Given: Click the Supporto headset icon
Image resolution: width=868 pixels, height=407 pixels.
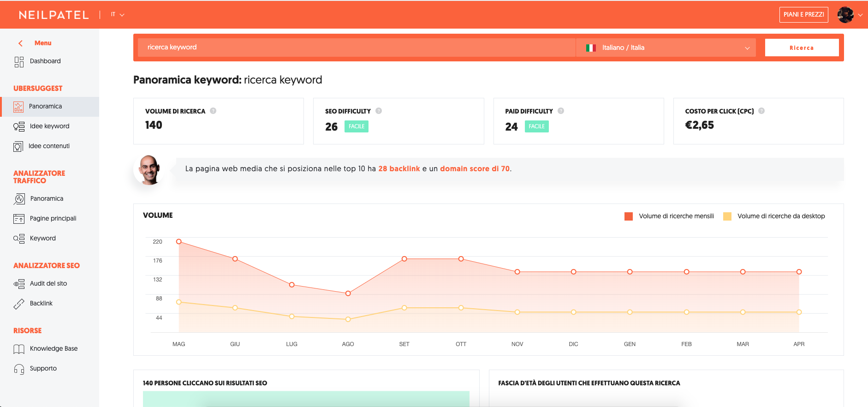Looking at the screenshot, I should (19, 369).
